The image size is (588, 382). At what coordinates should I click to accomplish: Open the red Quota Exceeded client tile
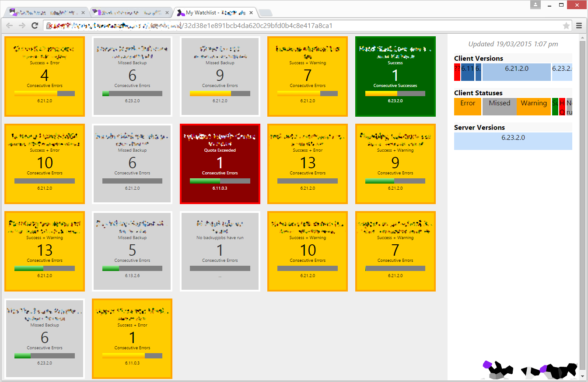tap(220, 164)
